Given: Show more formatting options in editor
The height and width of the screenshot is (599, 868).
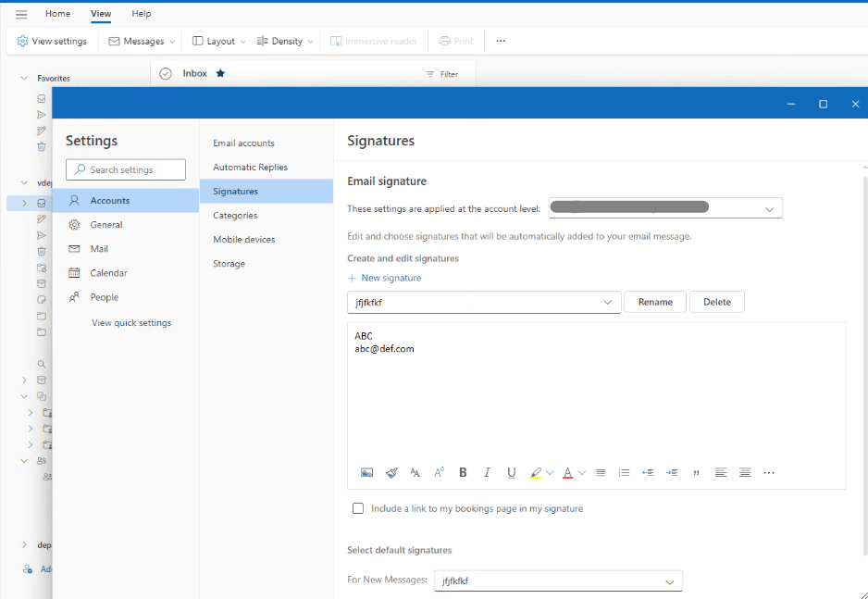Looking at the screenshot, I should point(769,473).
